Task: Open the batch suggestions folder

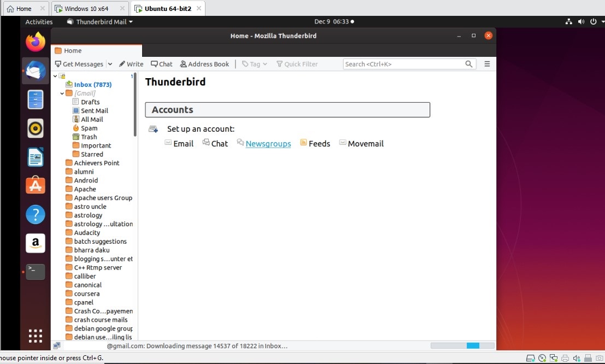Action: pyautogui.click(x=101, y=242)
